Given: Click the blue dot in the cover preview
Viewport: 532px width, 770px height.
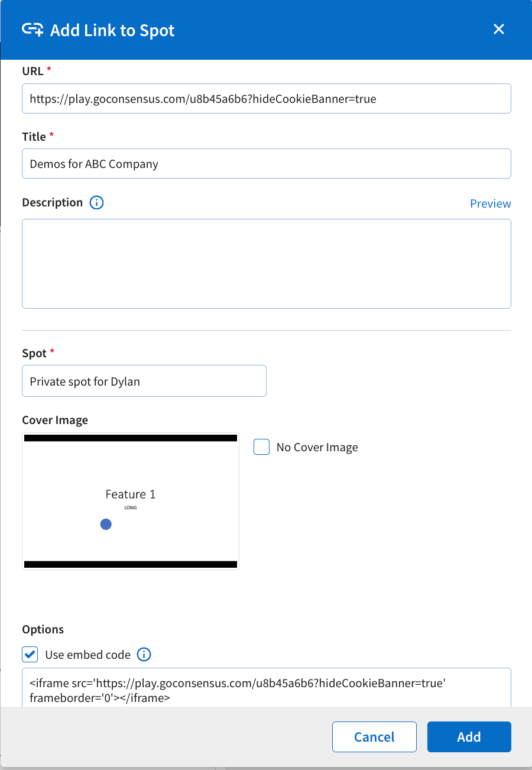Looking at the screenshot, I should tap(106, 524).
